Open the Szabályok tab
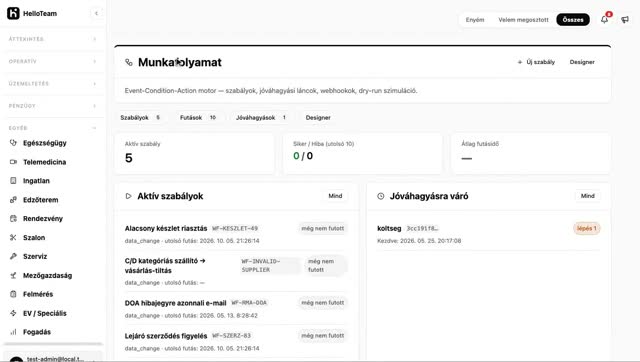The width and height of the screenshot is (640, 362). point(140,118)
